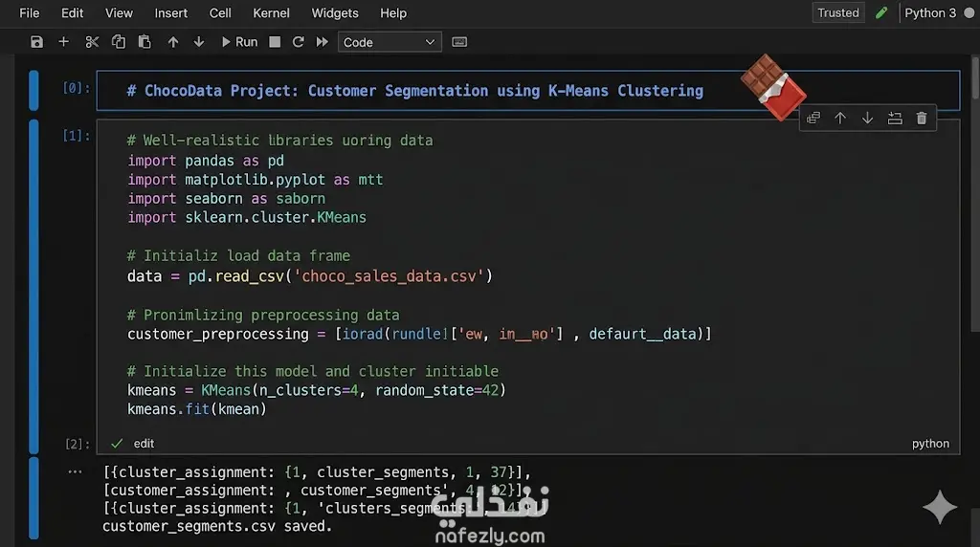Duplicate cell using the cell toolbar copy icon
Screen dimensions: 980x547
pyautogui.click(x=813, y=118)
